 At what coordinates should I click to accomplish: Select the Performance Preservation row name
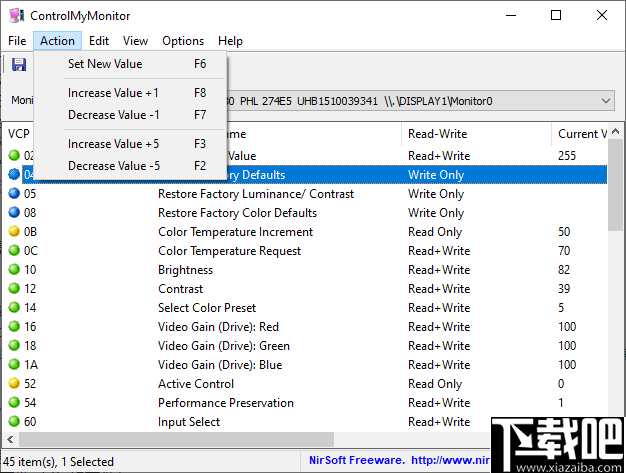pos(226,403)
